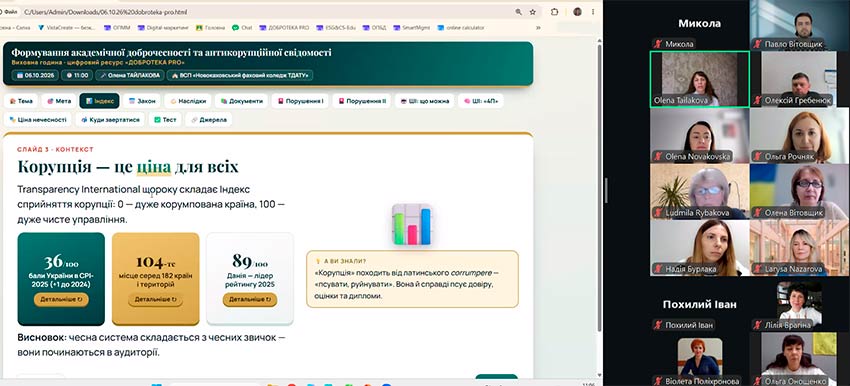
Task: Open the ESG&CS-Edu bookmark
Action: (x=336, y=28)
